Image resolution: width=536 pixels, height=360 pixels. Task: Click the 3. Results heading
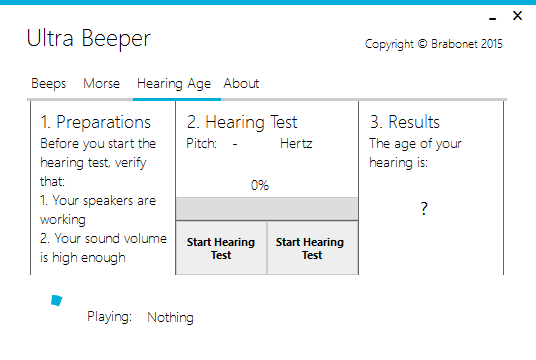tap(405, 122)
